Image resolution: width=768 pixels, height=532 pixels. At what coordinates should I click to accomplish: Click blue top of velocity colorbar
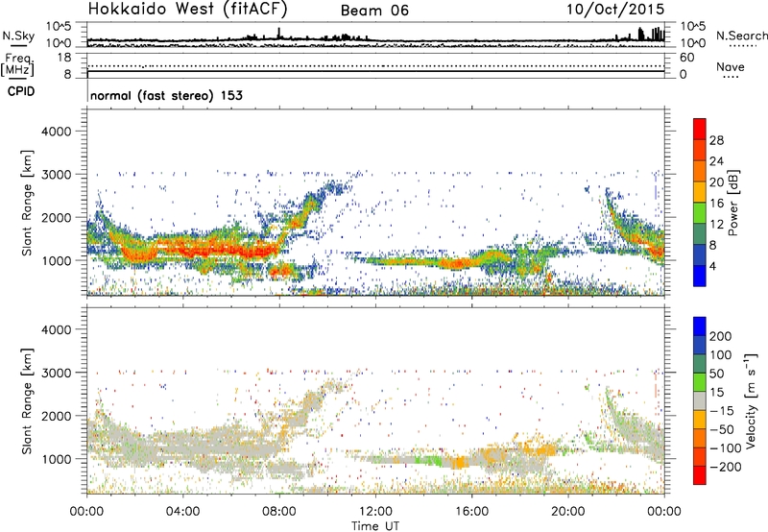coord(700,326)
